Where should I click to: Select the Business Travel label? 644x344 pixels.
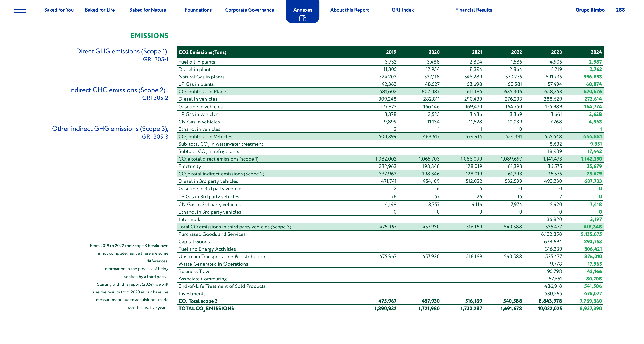click(195, 271)
